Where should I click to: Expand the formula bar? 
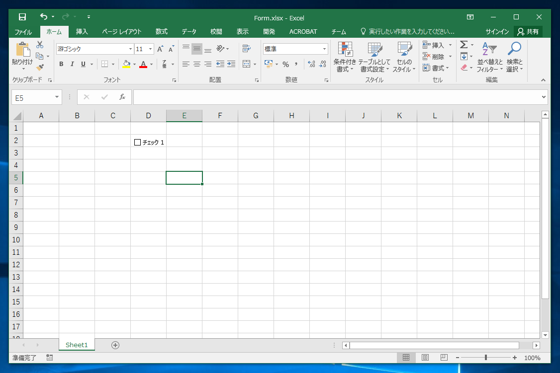pyautogui.click(x=543, y=97)
